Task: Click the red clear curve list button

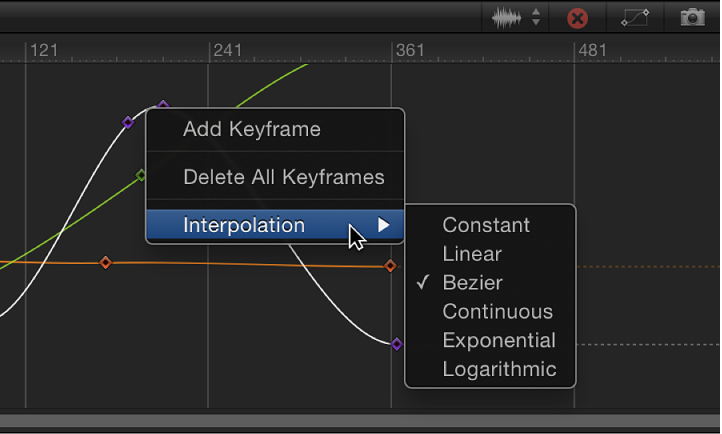Action: (x=577, y=19)
